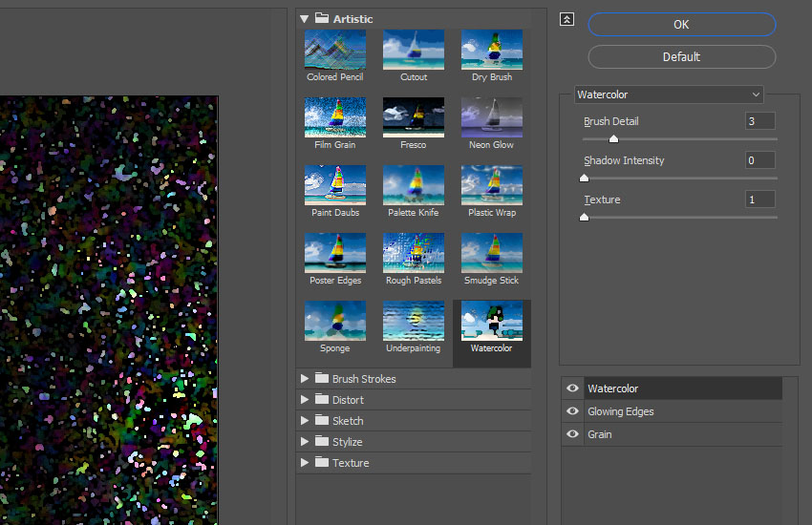Select the Rough Pastels filter thumbnail
This screenshot has height=525, width=812.
pyautogui.click(x=414, y=253)
